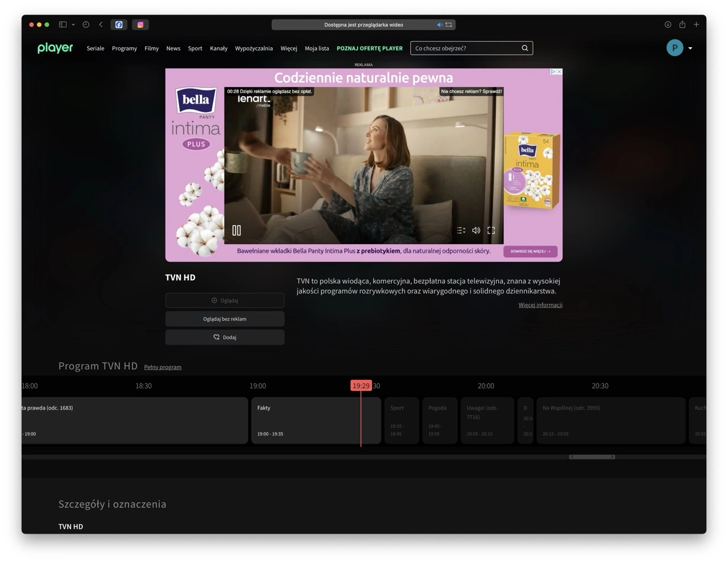Click the video viewer icon in address bar
The height and width of the screenshot is (562, 728).
click(x=449, y=24)
